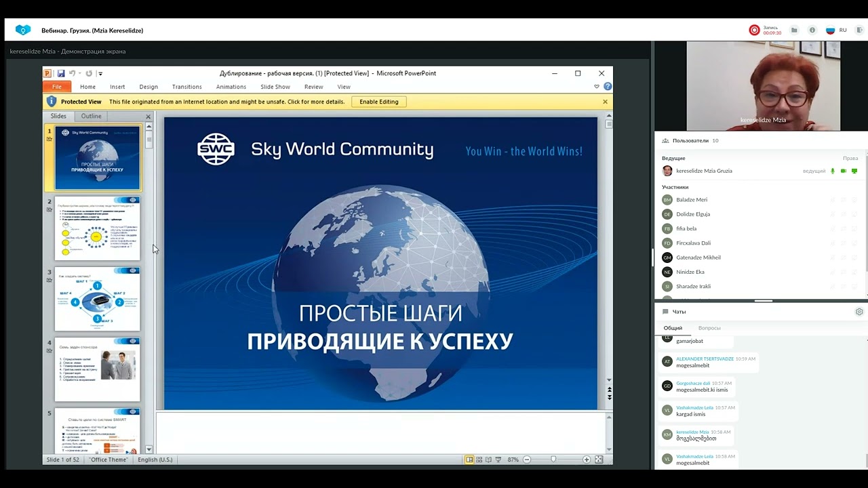Image resolution: width=868 pixels, height=488 pixels.
Task: Open the Transitions ribbon tab
Action: [186, 87]
